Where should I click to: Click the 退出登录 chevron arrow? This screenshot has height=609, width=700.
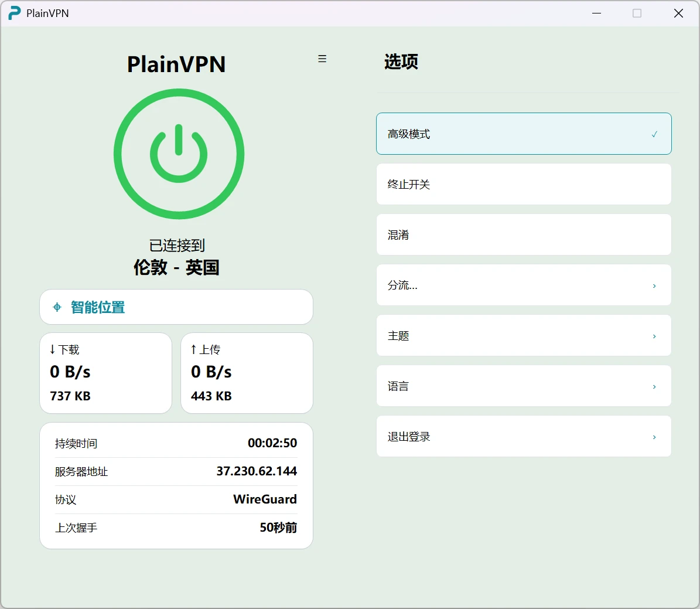[654, 437]
